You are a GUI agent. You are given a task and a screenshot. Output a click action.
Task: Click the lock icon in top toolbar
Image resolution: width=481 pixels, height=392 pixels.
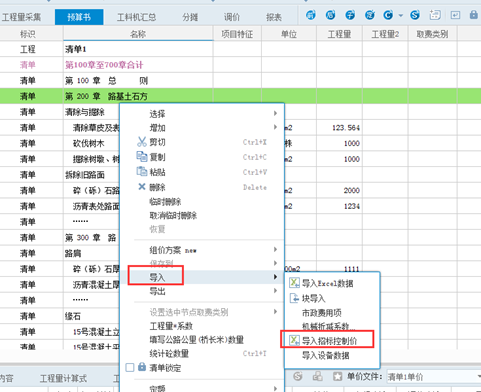(x=473, y=15)
